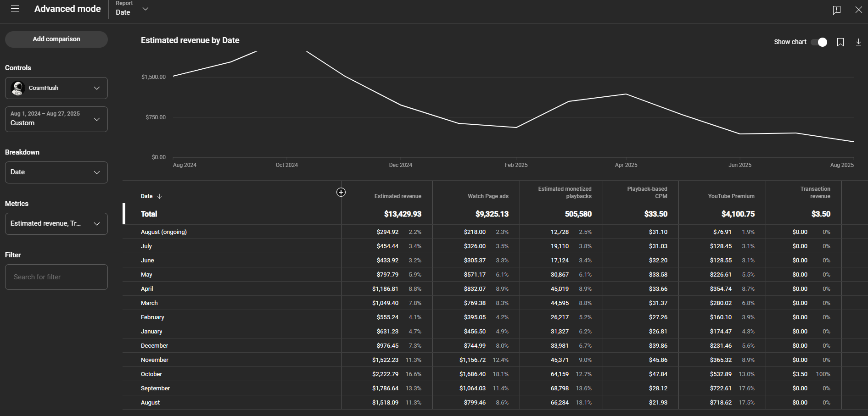This screenshot has height=416, width=868.
Task: Click the CosmHush channel avatar
Action: pyautogui.click(x=17, y=88)
